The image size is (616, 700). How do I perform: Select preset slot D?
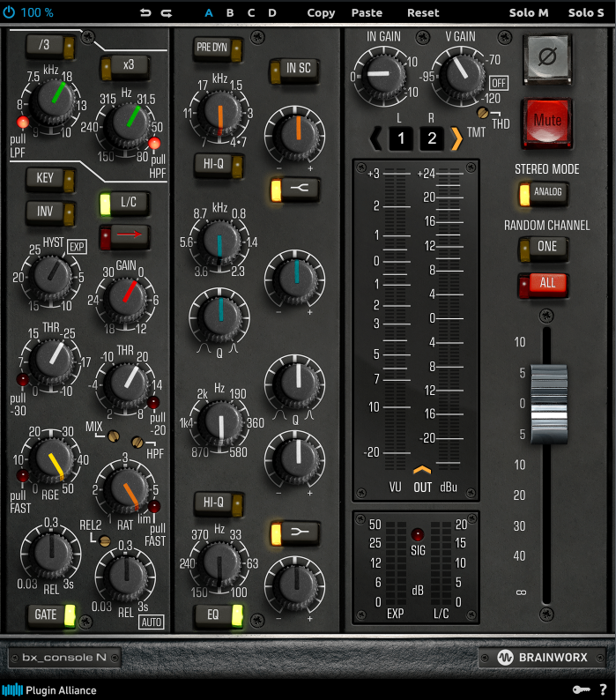coord(272,13)
